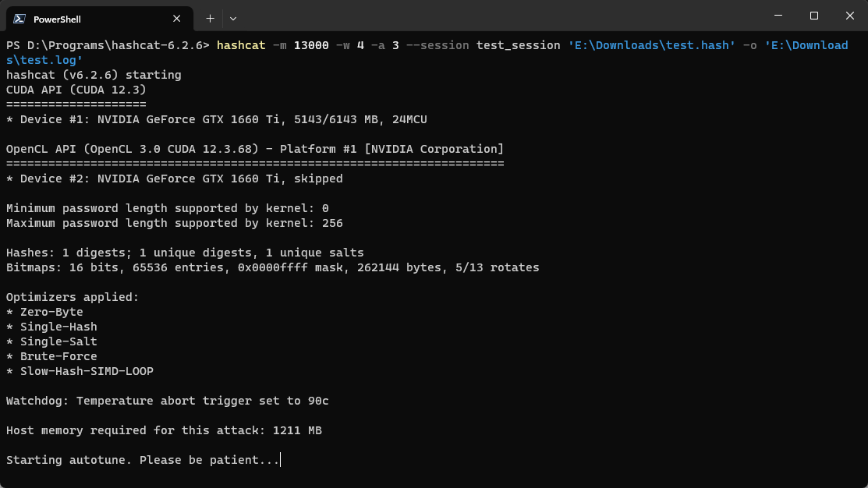868x488 pixels.
Task: Click the Device #2 skipped line
Action: pyautogui.click(x=174, y=179)
